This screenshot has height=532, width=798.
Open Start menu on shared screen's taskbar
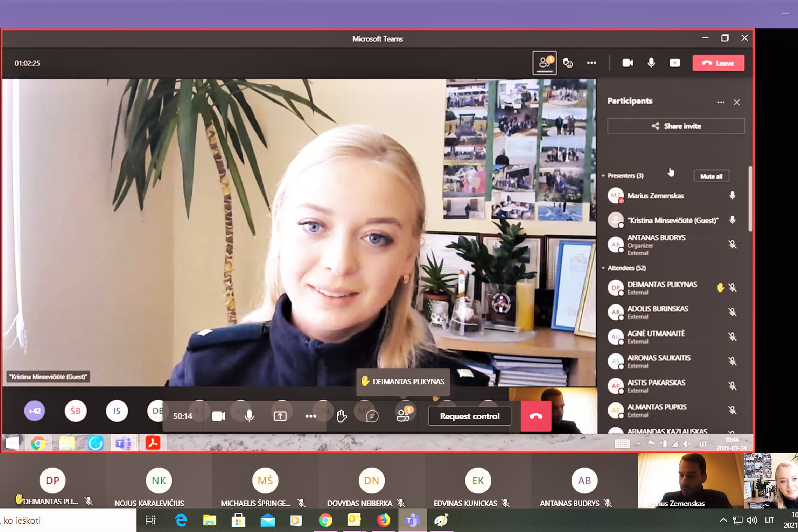click(x=12, y=443)
